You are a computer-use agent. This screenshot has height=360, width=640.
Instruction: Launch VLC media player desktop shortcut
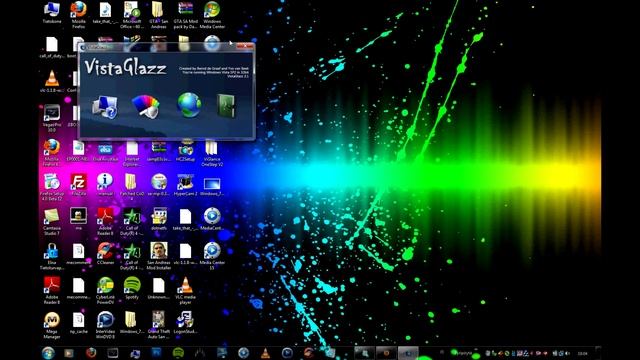(186, 291)
